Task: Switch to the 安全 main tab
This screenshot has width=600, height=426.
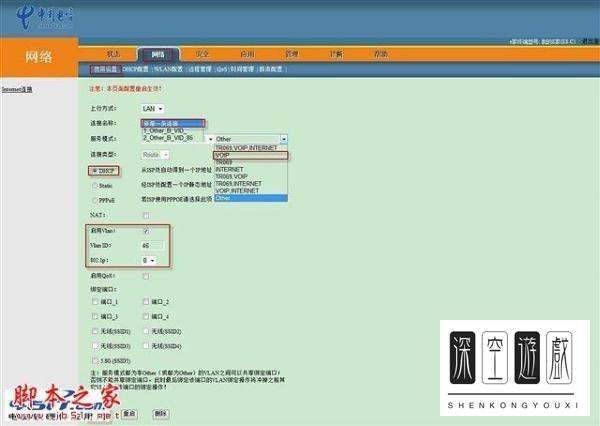Action: [x=202, y=54]
